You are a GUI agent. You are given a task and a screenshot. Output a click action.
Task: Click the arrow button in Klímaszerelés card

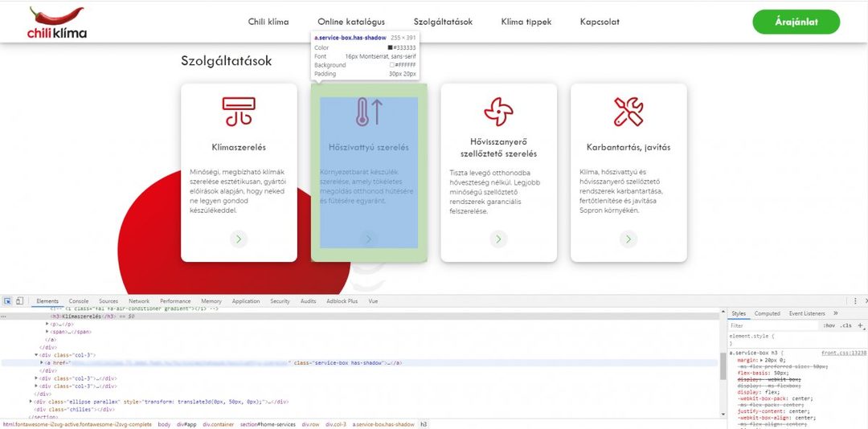(x=239, y=239)
